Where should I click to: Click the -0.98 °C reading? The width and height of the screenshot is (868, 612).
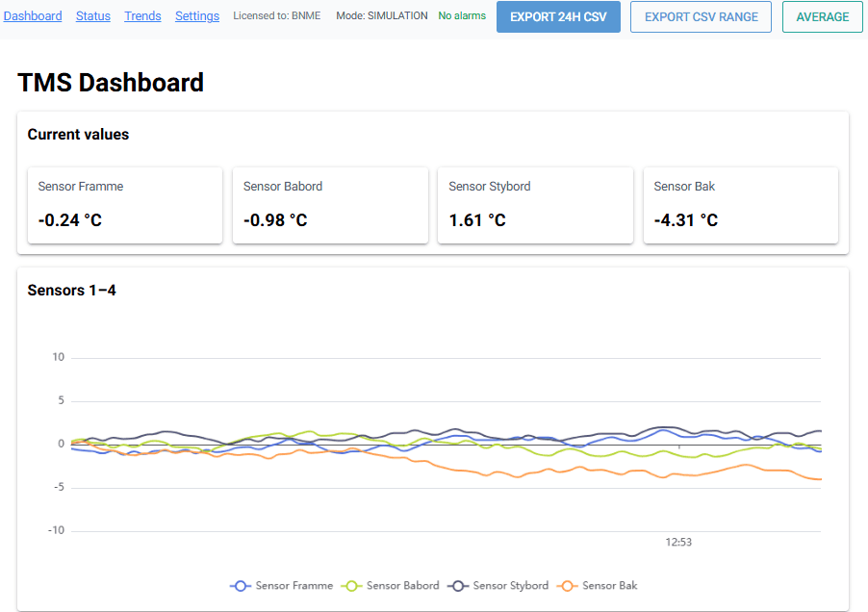point(275,220)
